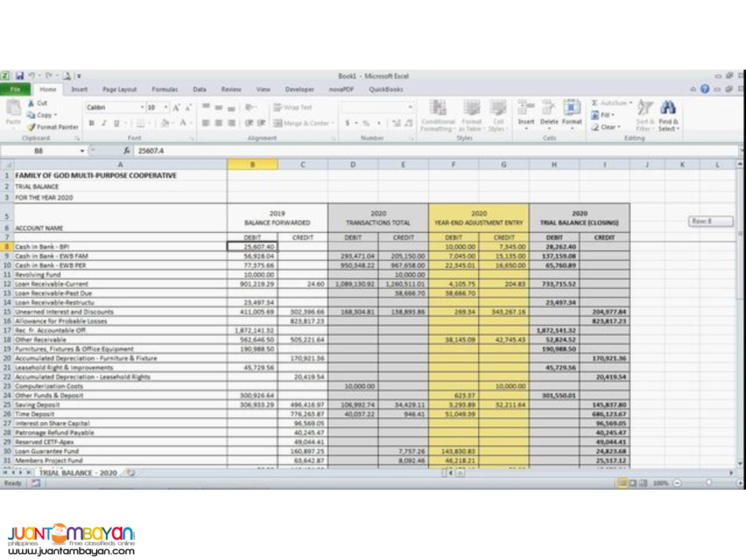The image size is (746, 560).
Task: Toggle bold formatting
Action: 92,123
